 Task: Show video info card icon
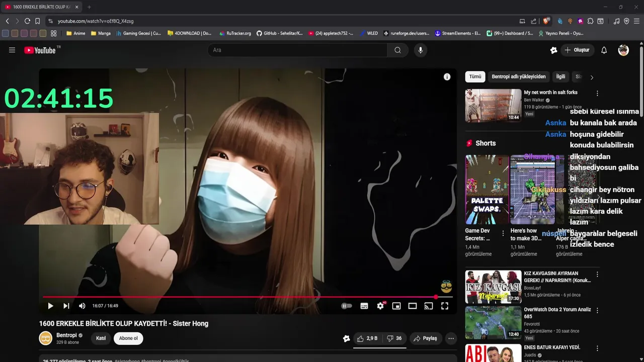(447, 77)
